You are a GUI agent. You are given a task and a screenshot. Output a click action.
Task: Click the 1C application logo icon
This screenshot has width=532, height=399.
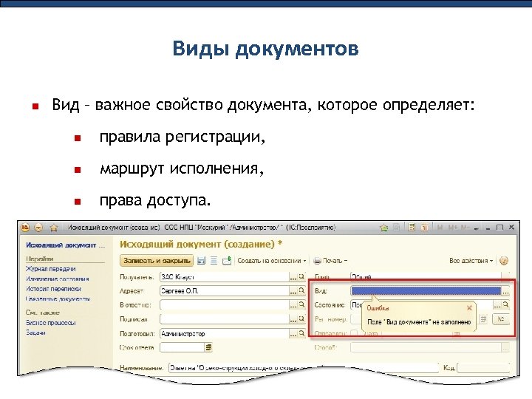pos(25,228)
